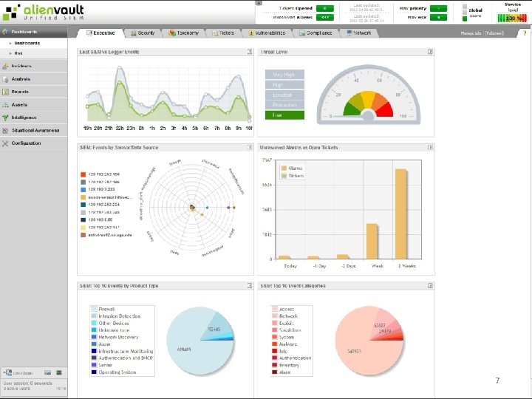The width and height of the screenshot is (532, 399).
Task: Click the help question mark icon
Action: (x=525, y=33)
